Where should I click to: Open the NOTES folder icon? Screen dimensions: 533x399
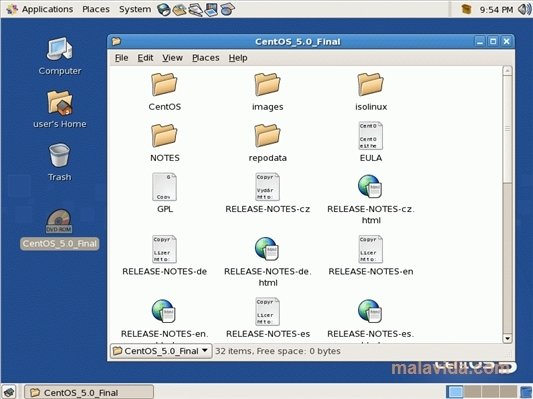click(x=164, y=135)
